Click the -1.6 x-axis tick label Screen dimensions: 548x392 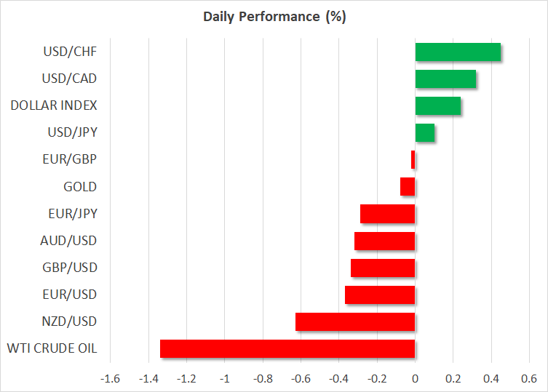(110, 378)
